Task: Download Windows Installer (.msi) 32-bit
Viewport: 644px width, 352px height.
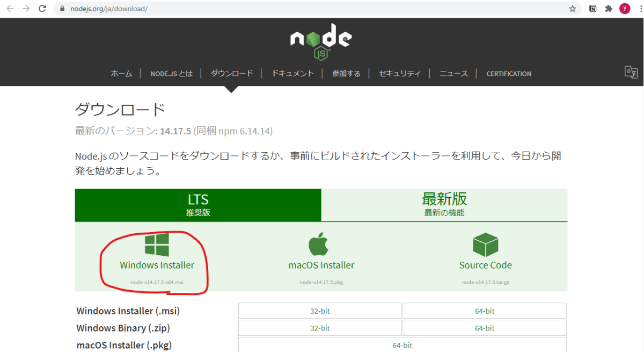Action: tap(320, 311)
